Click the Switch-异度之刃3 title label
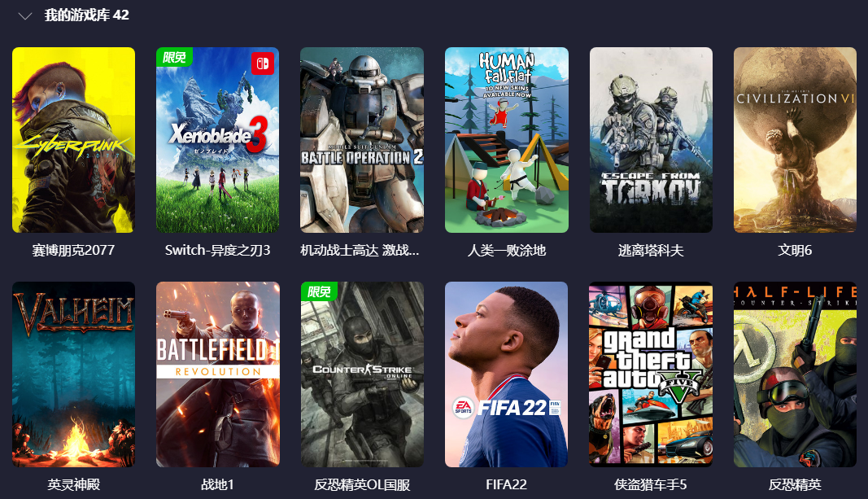 (217, 251)
